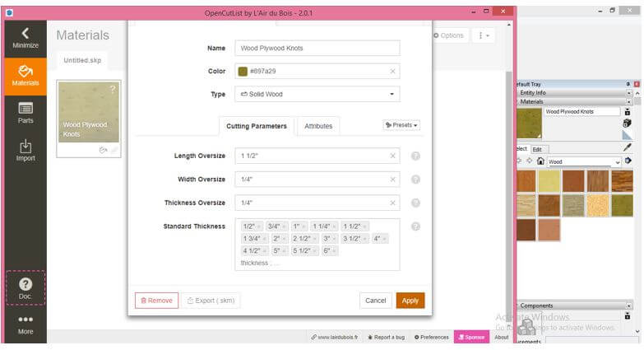Select the OSB speckled yellow swatch
The image size is (644, 350).
(x=598, y=205)
